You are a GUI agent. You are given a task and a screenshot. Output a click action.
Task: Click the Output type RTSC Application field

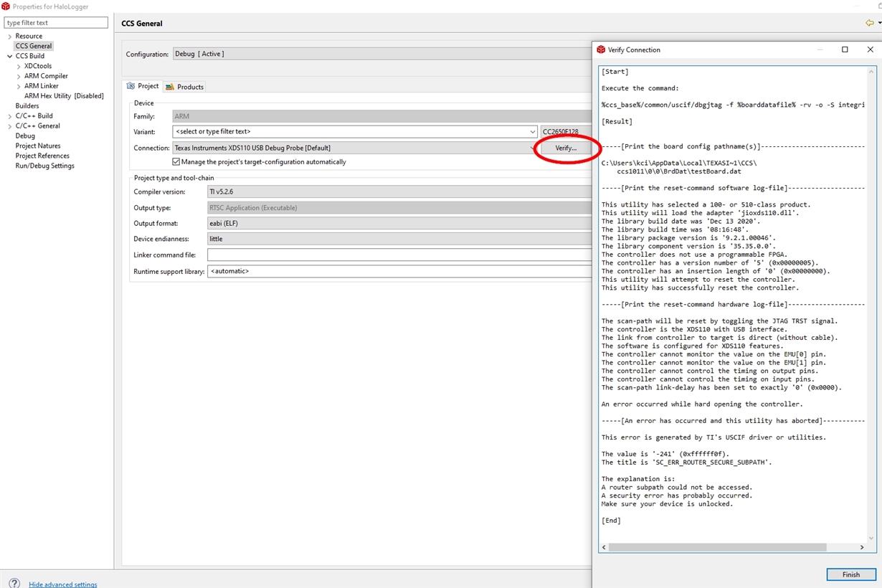pyautogui.click(x=399, y=208)
